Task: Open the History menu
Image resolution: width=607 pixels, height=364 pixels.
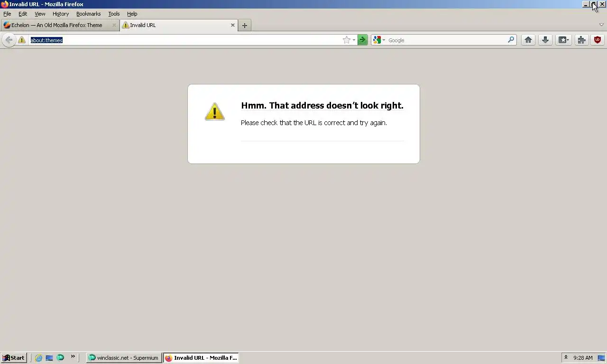Action: 61,14
